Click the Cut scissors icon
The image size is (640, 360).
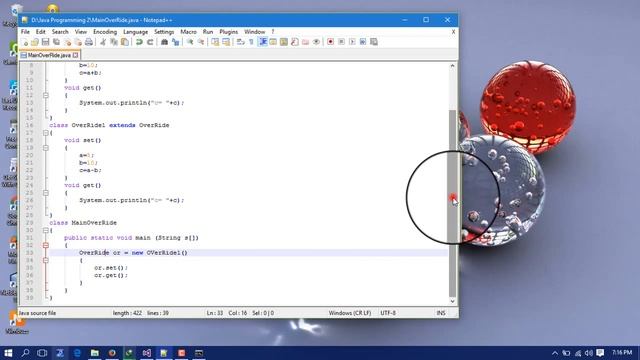(x=103, y=42)
